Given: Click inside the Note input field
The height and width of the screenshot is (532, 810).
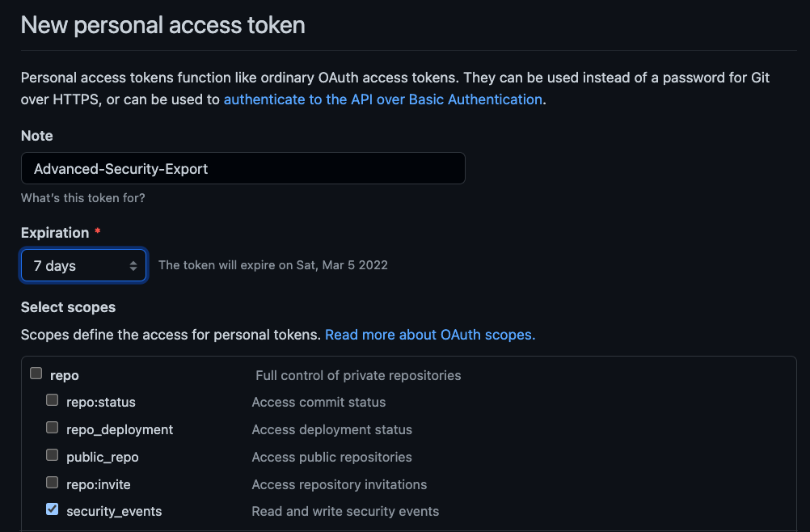Looking at the screenshot, I should coord(243,168).
